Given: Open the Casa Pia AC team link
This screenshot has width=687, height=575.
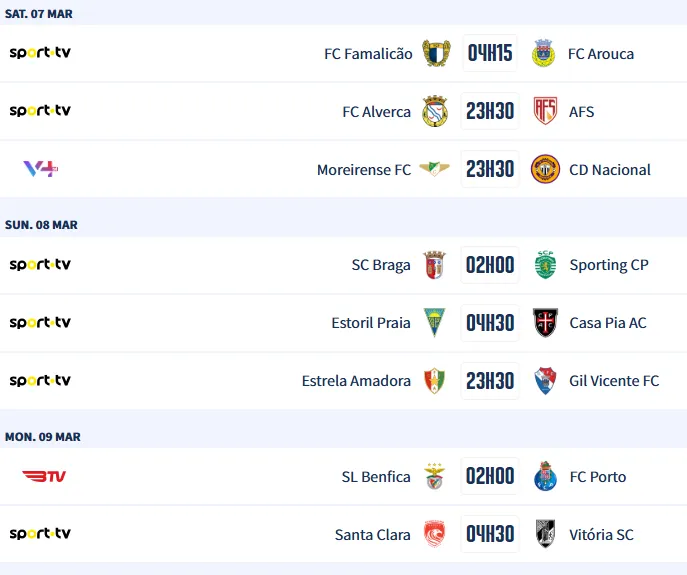Looking at the screenshot, I should 608,323.
